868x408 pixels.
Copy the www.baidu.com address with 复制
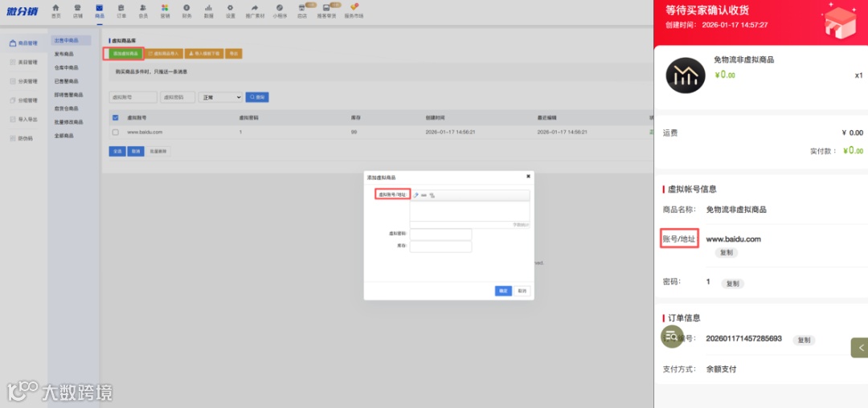(726, 253)
